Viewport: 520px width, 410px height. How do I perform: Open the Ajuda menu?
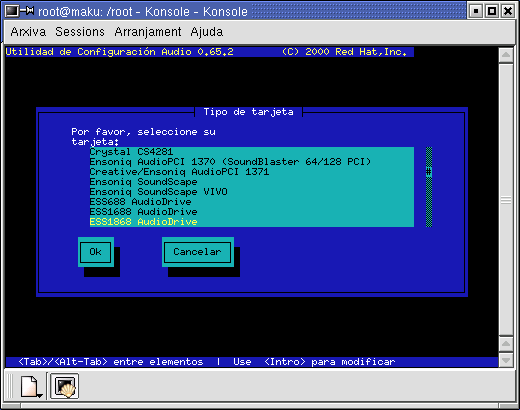click(207, 32)
